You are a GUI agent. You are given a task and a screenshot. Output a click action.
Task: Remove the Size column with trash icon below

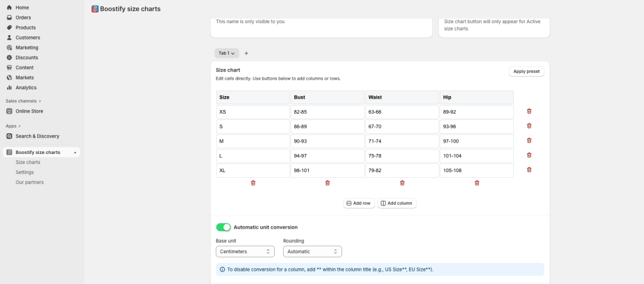253,183
